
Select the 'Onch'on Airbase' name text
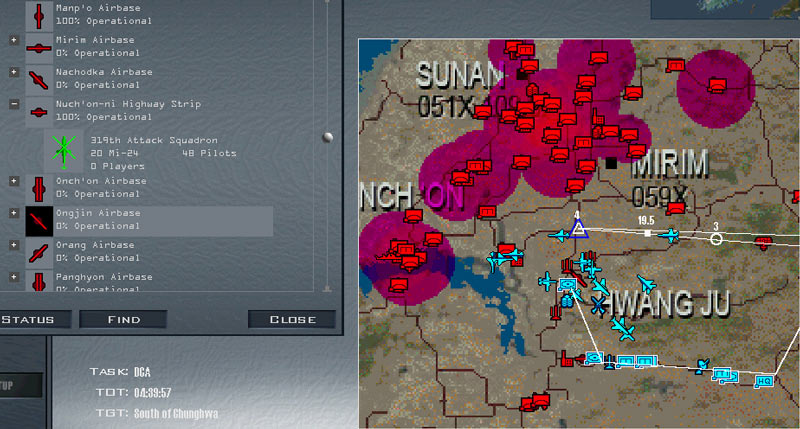pos(101,181)
